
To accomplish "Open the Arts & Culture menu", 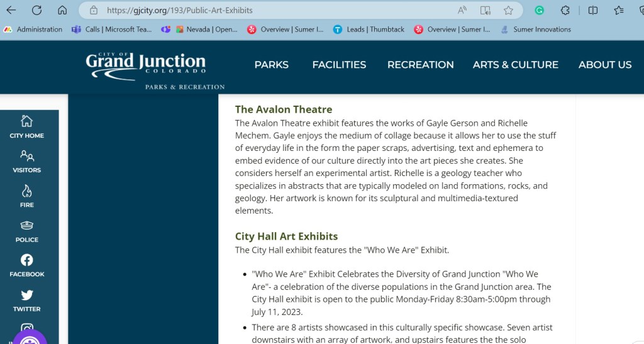I will coord(515,65).
